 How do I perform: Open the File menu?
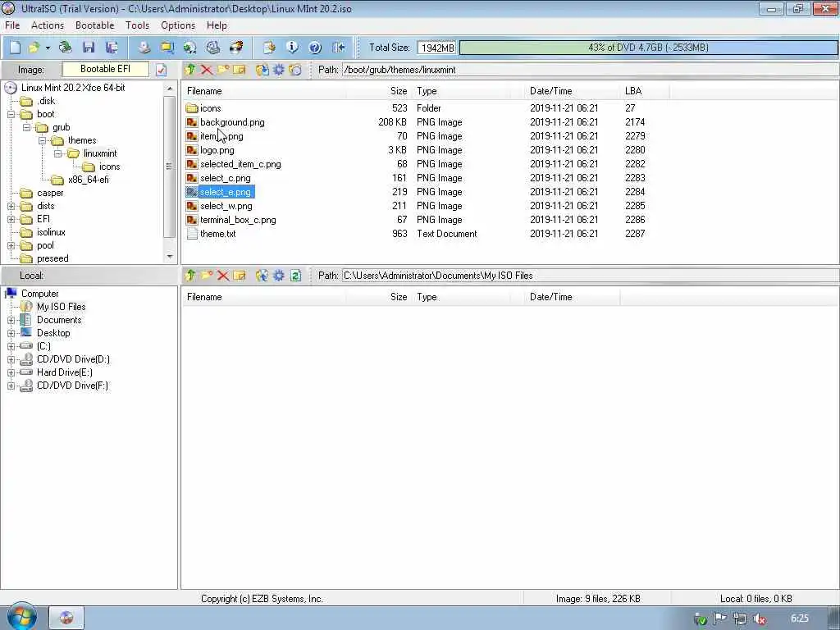pyautogui.click(x=12, y=25)
